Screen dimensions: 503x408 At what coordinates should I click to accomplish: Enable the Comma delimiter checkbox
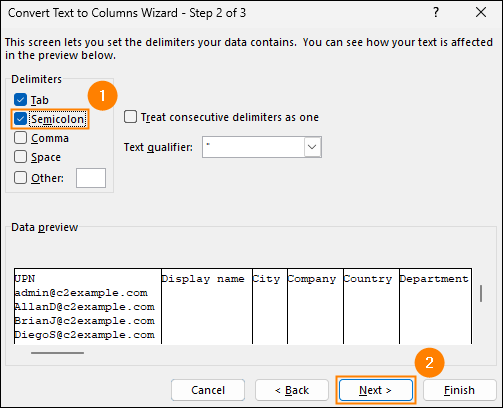pyautogui.click(x=20, y=138)
